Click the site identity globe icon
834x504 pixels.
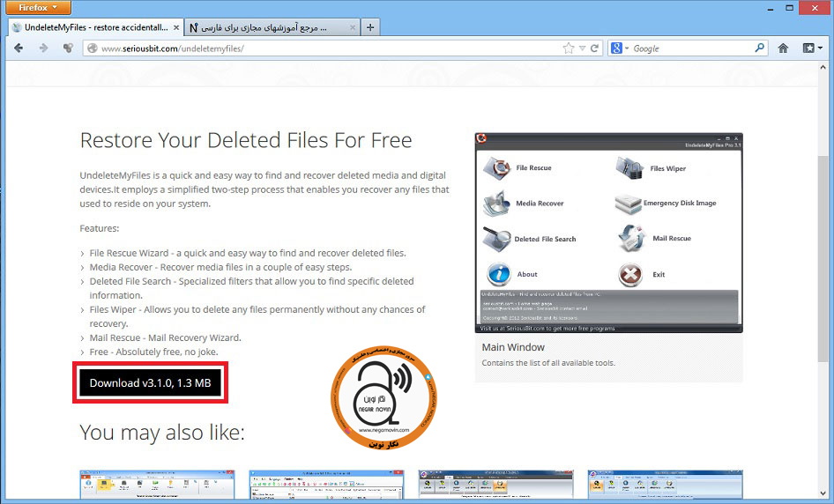coord(93,48)
